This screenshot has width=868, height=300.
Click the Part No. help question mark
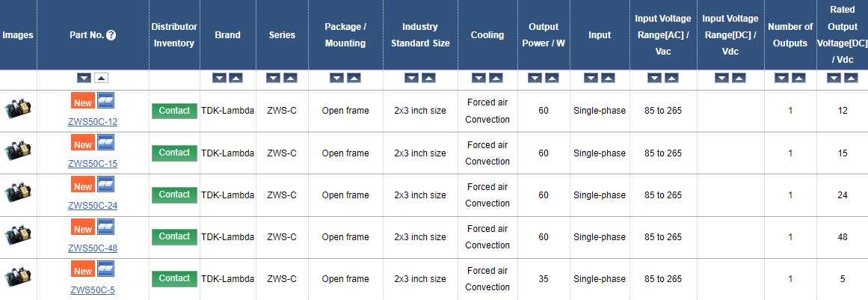click(111, 35)
